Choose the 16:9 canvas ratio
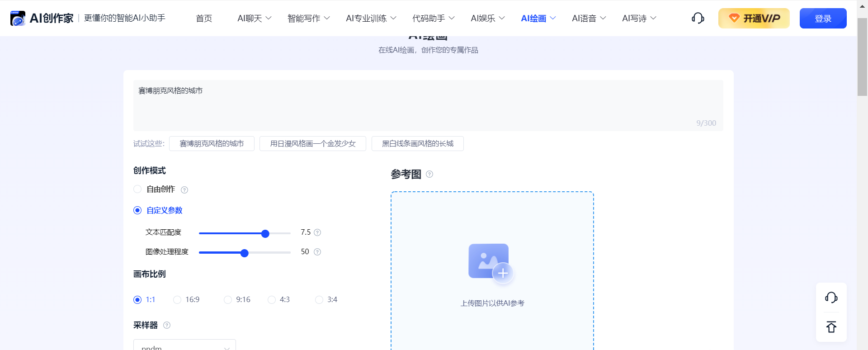 coord(177,300)
